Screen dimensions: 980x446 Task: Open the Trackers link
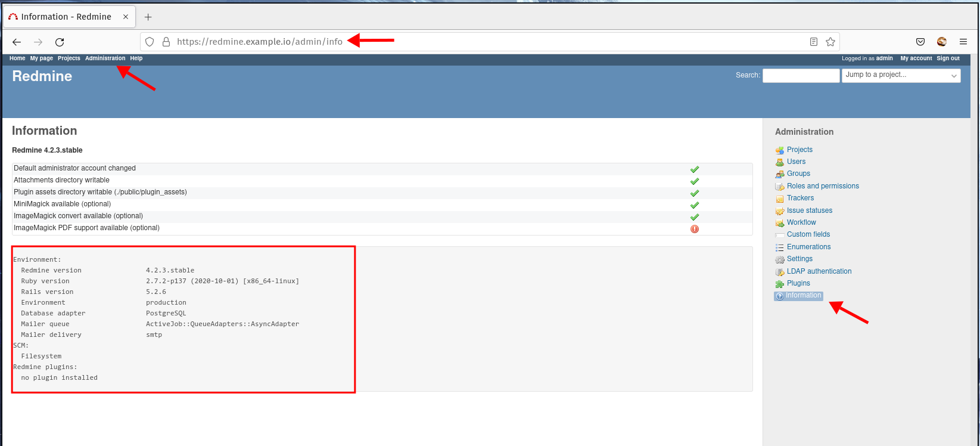point(800,198)
